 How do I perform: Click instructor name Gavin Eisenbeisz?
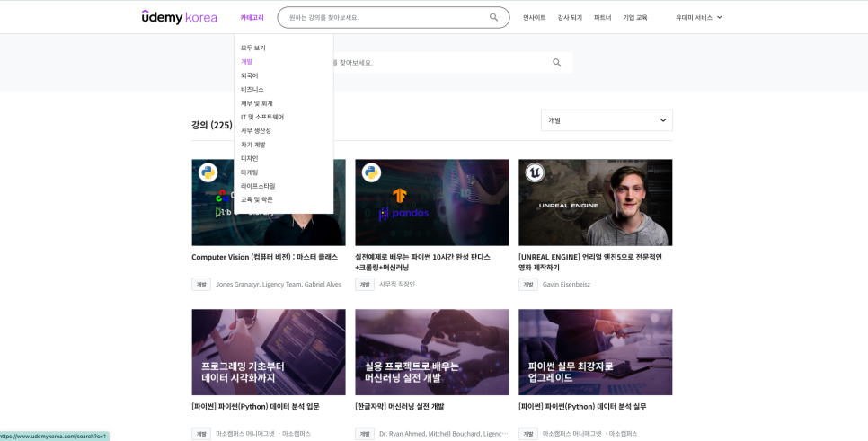[x=566, y=285]
